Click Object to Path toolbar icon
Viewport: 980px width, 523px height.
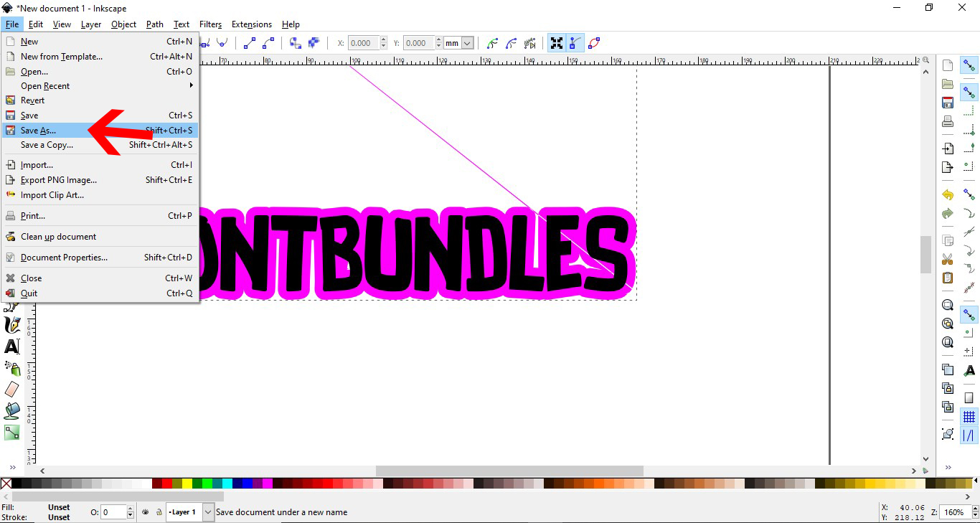(x=295, y=43)
